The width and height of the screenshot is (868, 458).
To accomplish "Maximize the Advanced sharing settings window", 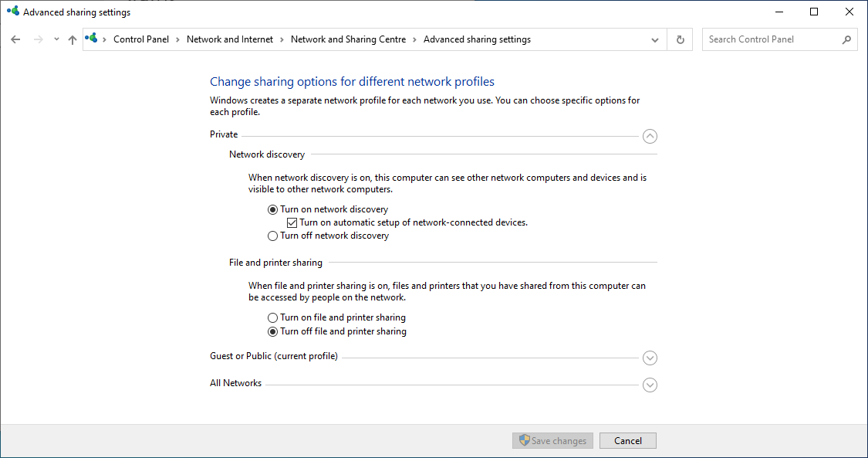I will (x=814, y=12).
